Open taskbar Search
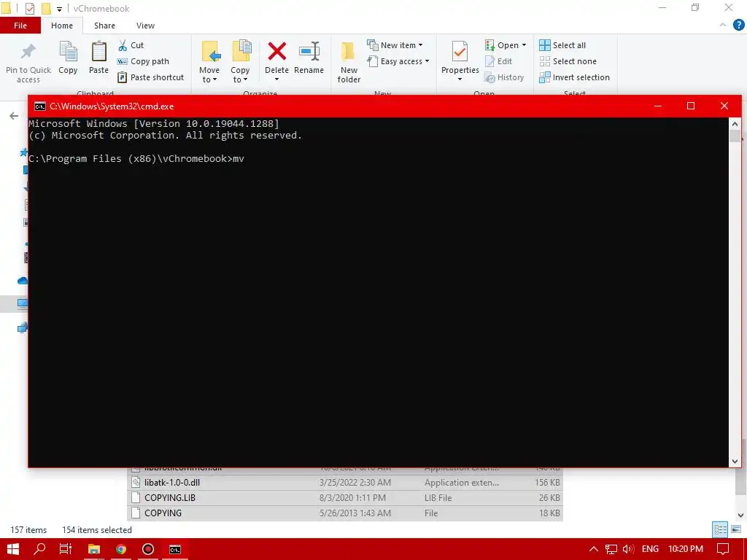This screenshot has height=560, width=747. (39, 549)
